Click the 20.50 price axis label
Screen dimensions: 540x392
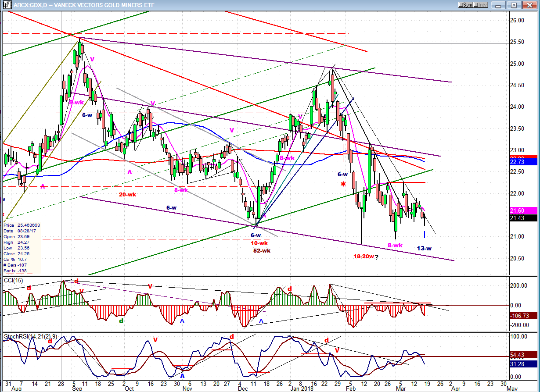pyautogui.click(x=518, y=258)
